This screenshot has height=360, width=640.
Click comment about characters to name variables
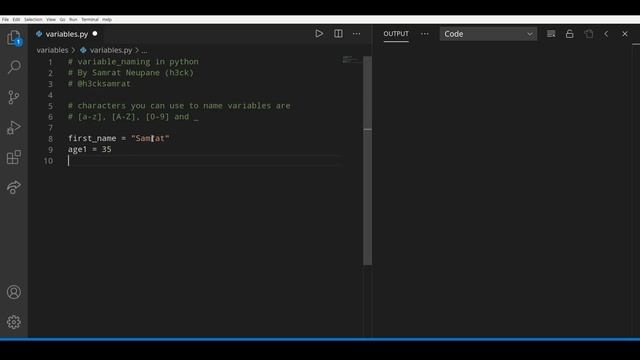pos(179,106)
